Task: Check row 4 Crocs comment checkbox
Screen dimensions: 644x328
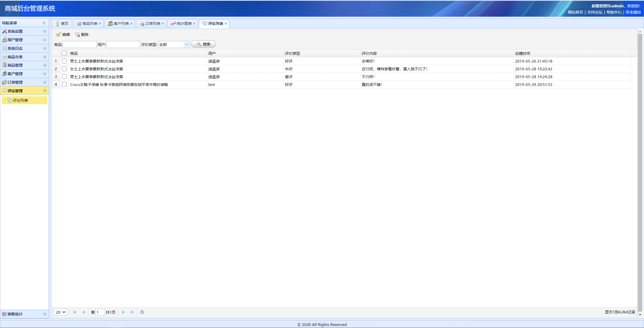Action: pos(64,84)
